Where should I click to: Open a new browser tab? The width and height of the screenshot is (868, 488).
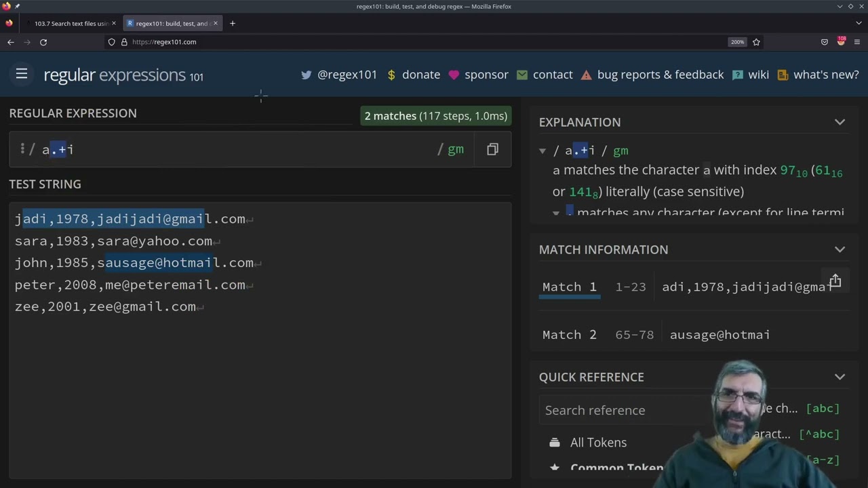pyautogui.click(x=233, y=23)
